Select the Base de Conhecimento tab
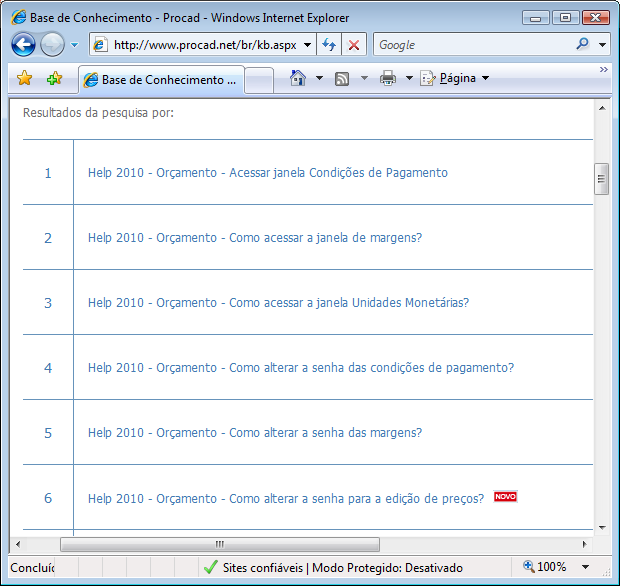 click(162, 80)
